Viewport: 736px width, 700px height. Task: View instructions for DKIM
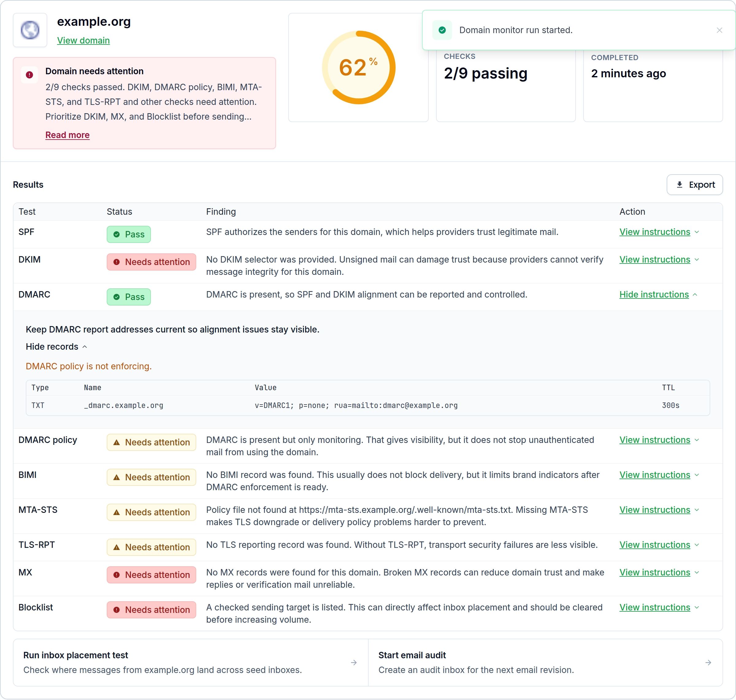pos(655,260)
